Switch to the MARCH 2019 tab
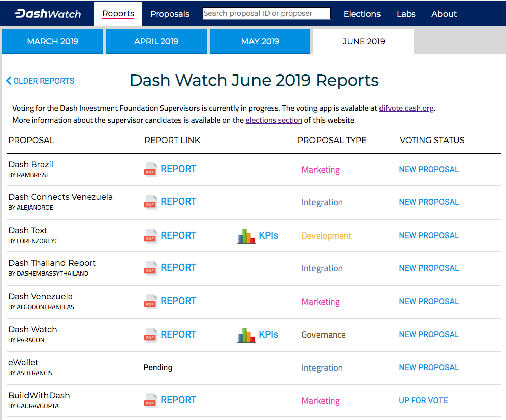This screenshot has width=506, height=420. (52, 41)
